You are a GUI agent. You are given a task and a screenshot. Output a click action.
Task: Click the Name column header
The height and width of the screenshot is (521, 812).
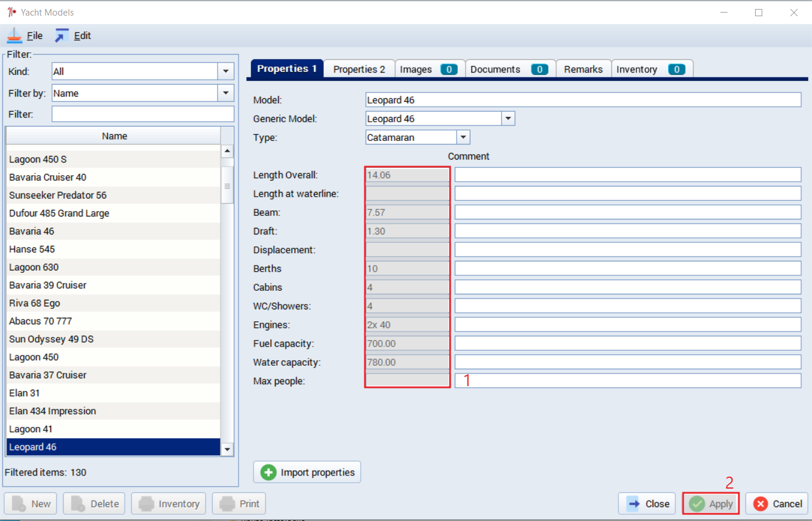point(114,136)
